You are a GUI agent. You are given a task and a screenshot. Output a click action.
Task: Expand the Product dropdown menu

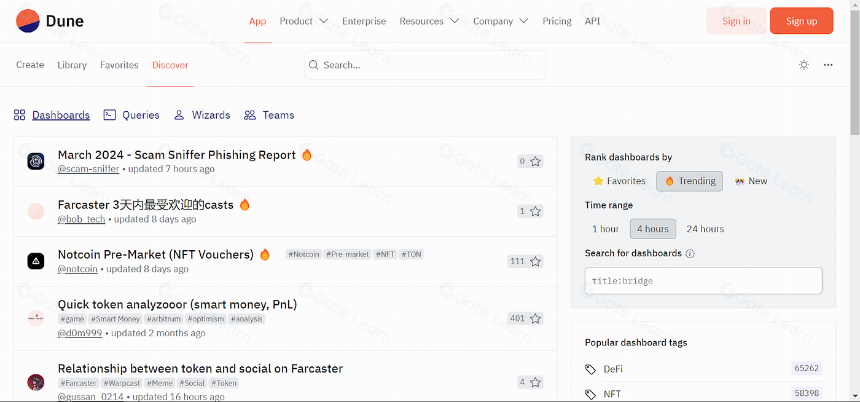pos(303,21)
